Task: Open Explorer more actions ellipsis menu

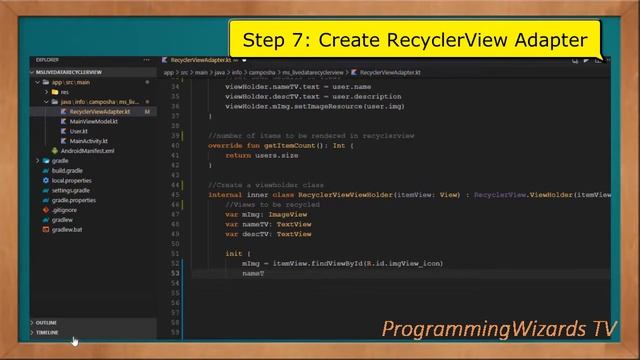Action: tap(146, 60)
